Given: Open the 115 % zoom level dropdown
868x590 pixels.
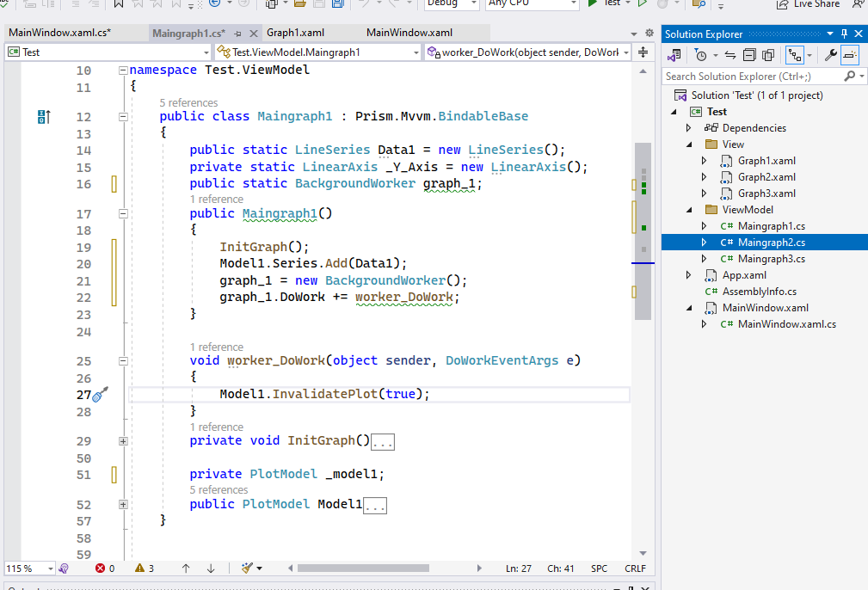Looking at the screenshot, I should tap(50, 568).
